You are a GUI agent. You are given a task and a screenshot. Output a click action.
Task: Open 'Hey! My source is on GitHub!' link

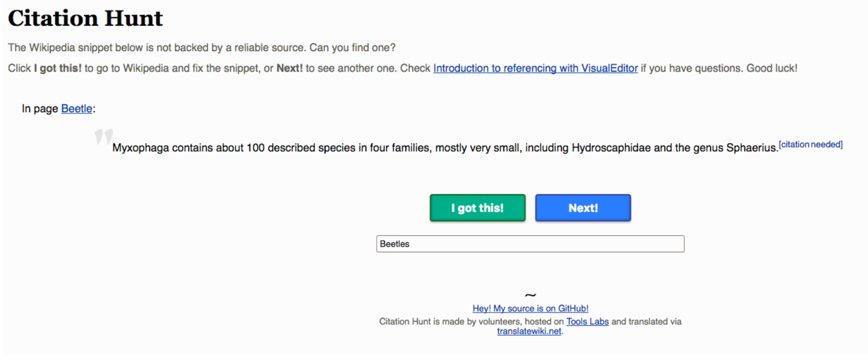pyautogui.click(x=530, y=308)
